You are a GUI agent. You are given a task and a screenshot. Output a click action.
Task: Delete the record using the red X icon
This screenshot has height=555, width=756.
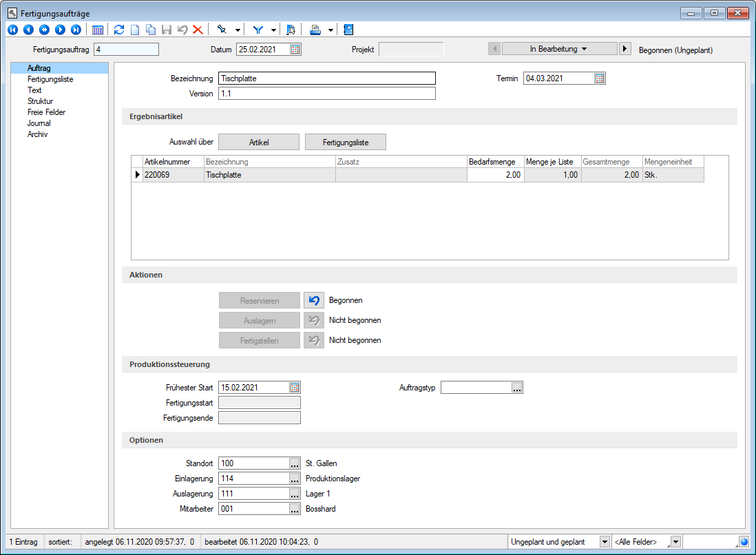199,29
